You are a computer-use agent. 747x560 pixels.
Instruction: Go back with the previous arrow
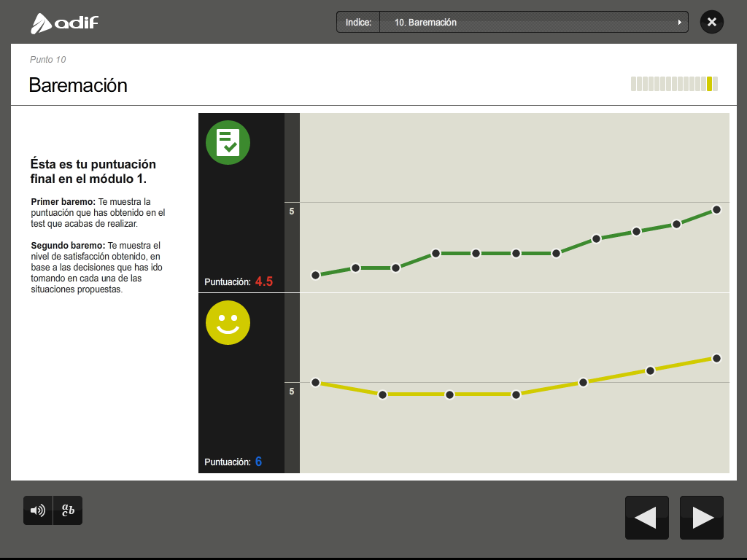click(647, 518)
